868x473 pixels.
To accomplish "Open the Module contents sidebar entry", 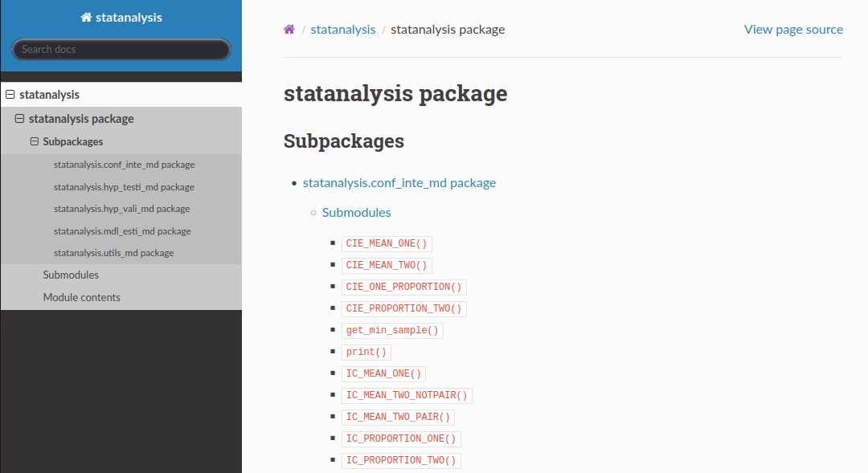I will pos(80,296).
